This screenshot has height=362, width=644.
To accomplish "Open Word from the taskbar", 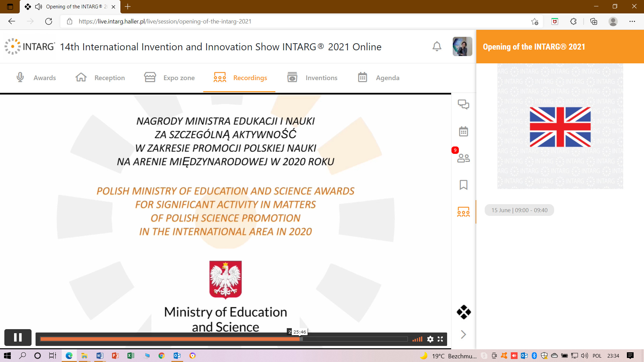I will (x=100, y=356).
